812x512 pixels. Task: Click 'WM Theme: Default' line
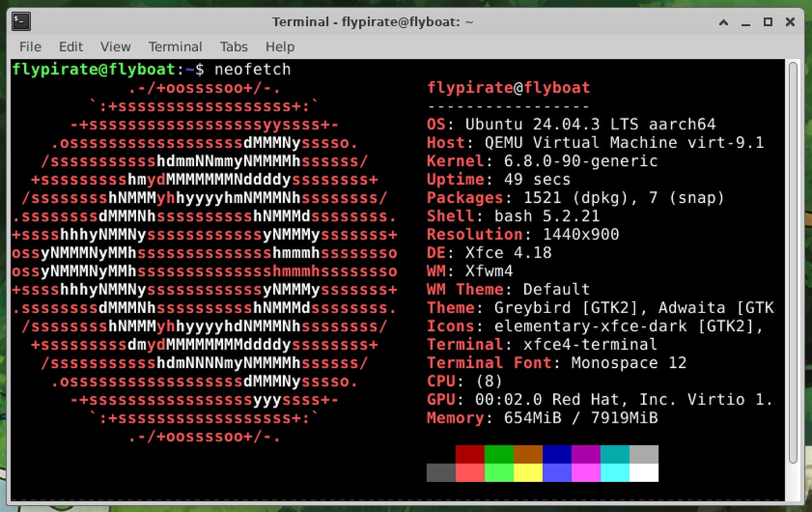pyautogui.click(x=509, y=289)
